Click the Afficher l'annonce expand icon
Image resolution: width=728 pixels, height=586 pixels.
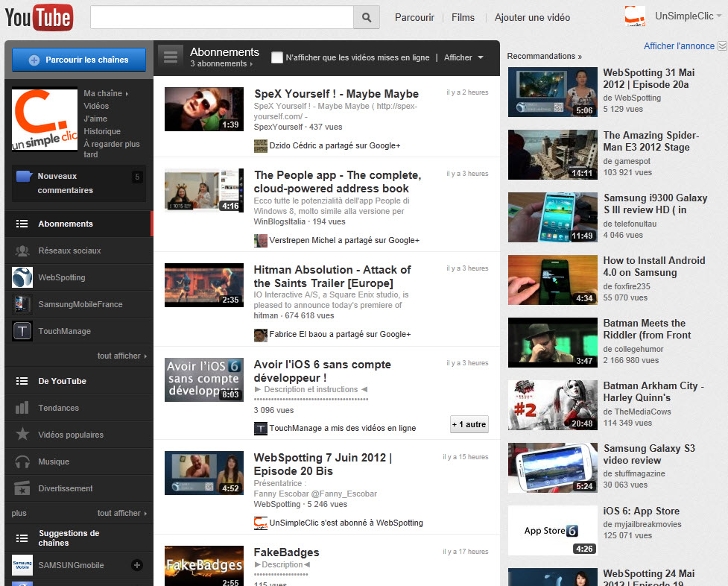pos(723,45)
